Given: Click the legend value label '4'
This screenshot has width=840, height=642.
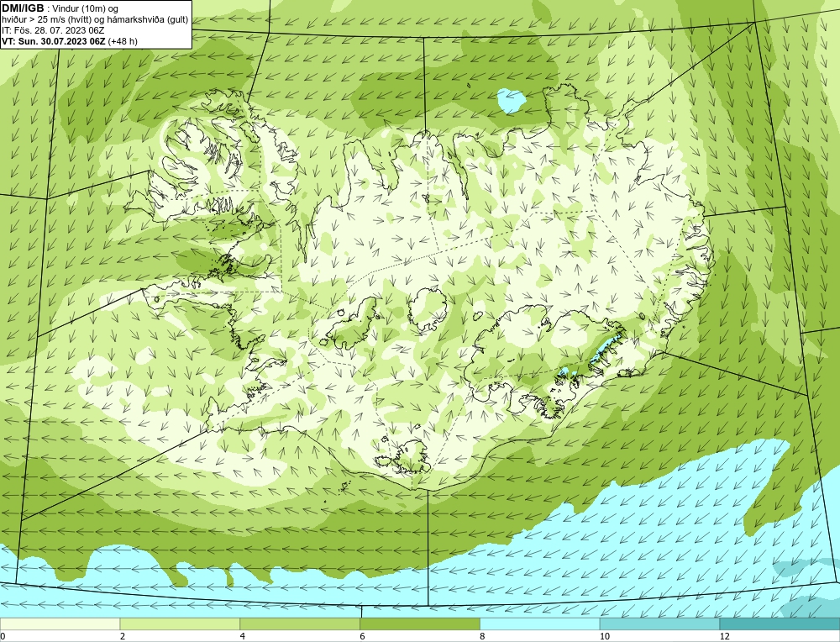Looking at the screenshot, I should [243, 636].
